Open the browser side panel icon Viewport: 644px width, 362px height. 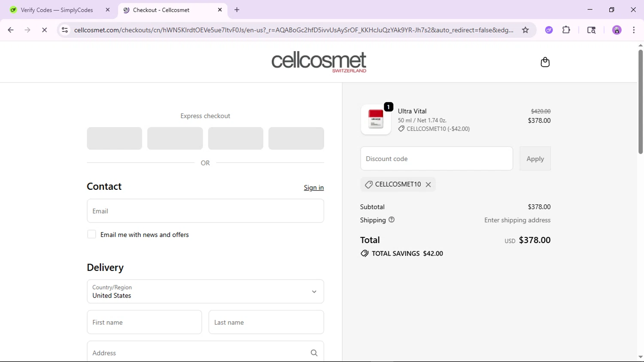click(x=591, y=30)
